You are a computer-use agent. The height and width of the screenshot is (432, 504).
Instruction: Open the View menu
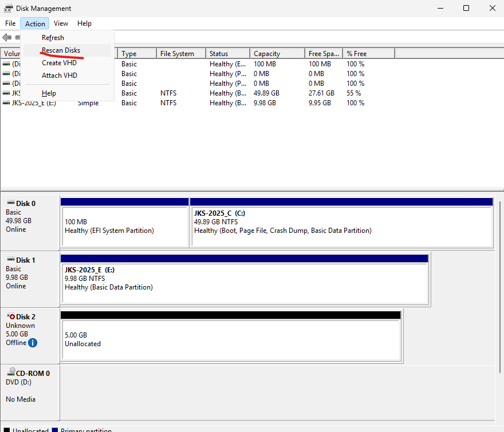click(x=61, y=23)
